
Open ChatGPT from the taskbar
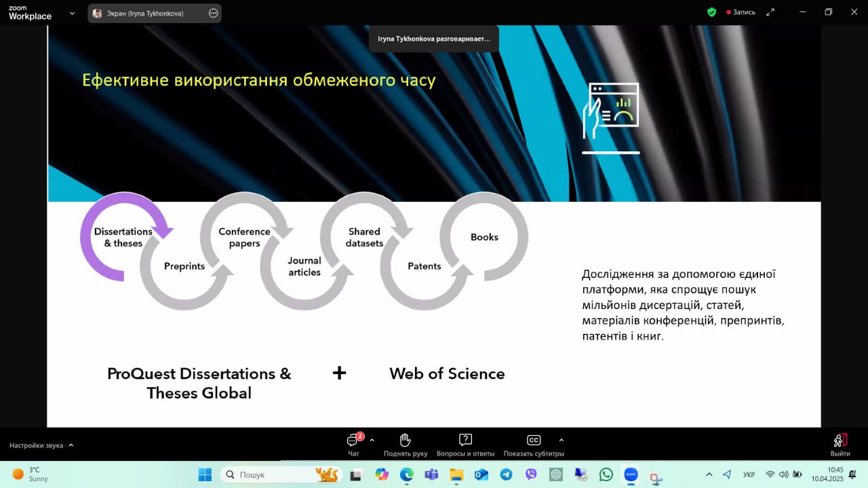(x=556, y=474)
